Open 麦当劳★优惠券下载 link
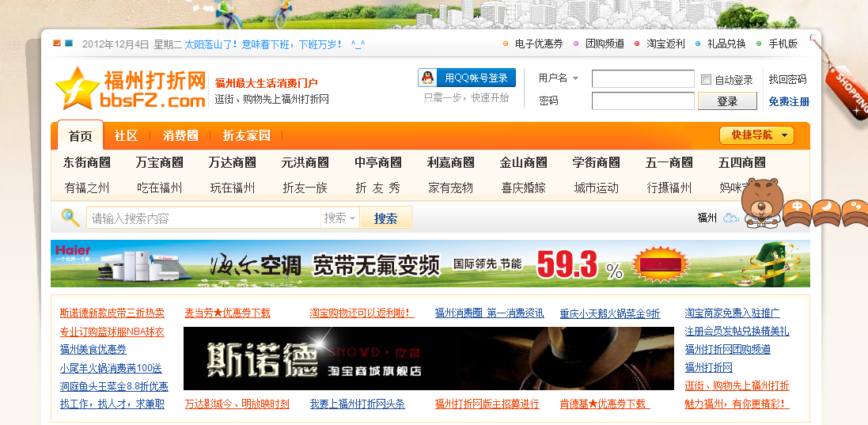868x425 pixels. coord(228,313)
